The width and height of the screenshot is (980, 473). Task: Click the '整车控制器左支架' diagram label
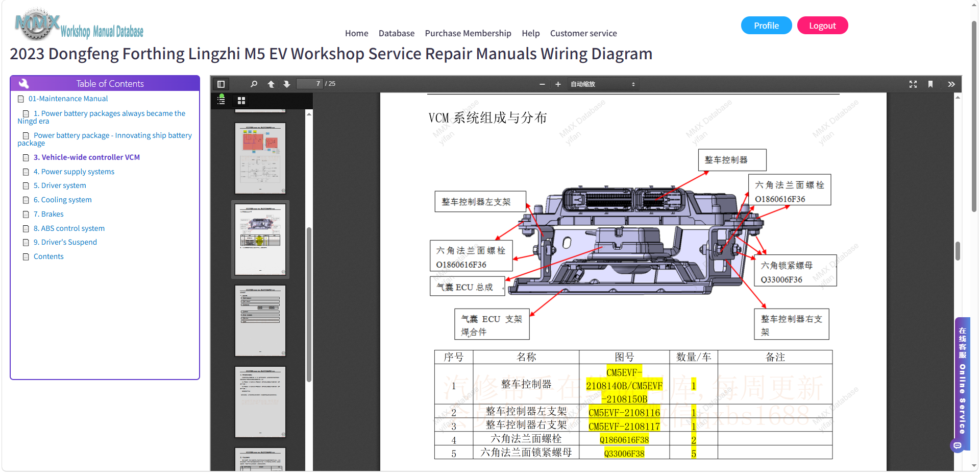[x=480, y=202]
